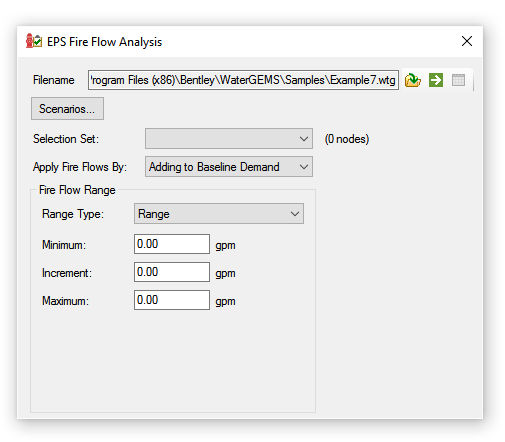
Task: Open a model file with the folder icon
Action: click(x=413, y=80)
